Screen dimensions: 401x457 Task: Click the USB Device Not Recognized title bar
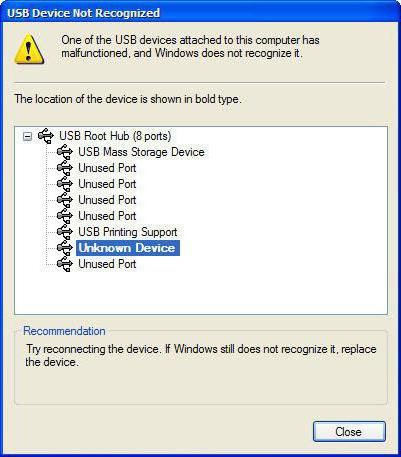click(x=200, y=13)
